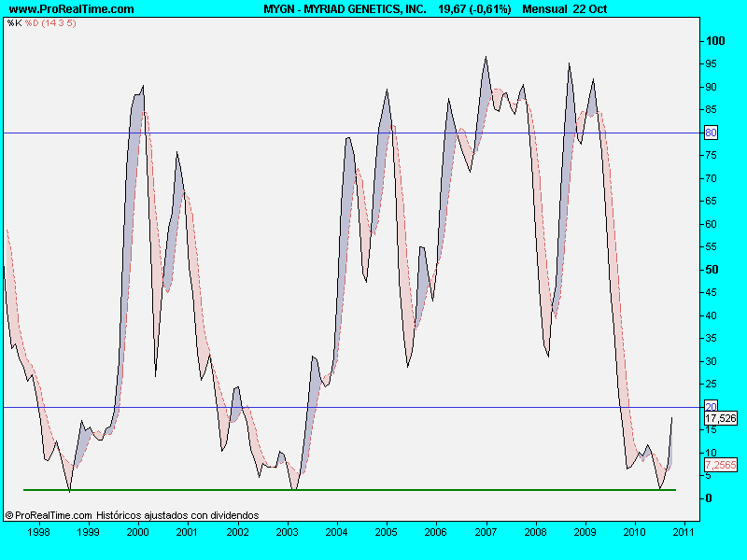This screenshot has width=747, height=560.
Task: Click the www.ProRealTime.com header text
Action: tap(72, 9)
